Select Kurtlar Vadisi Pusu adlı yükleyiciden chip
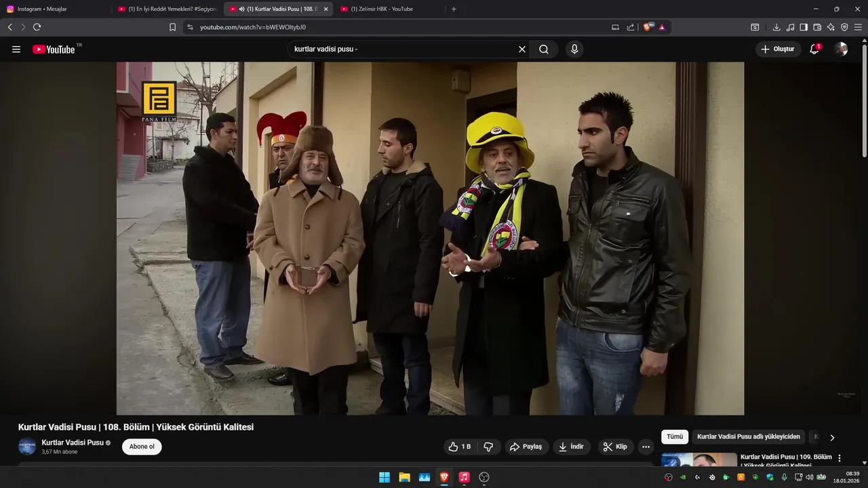The width and height of the screenshot is (868, 488). click(x=749, y=437)
